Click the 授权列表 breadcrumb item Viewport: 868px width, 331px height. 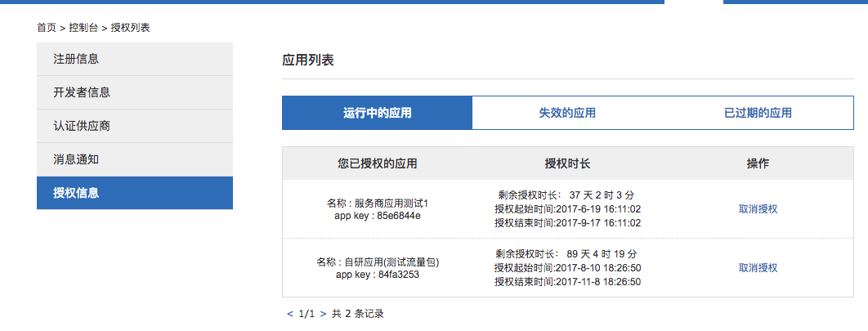pos(130,28)
